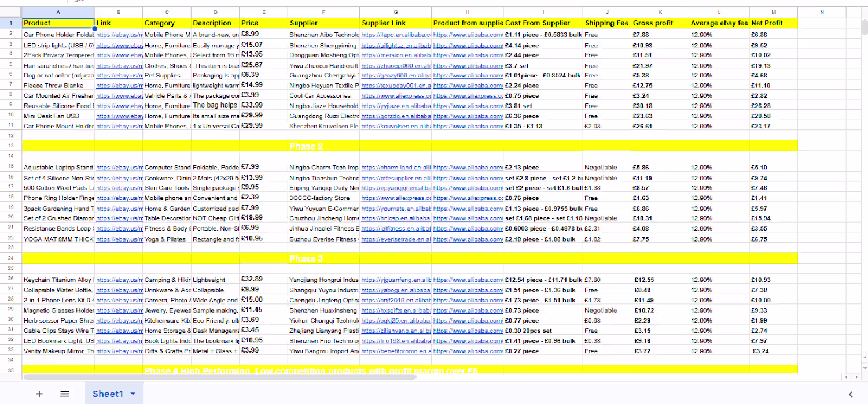Select the Net Profit header cell

774,23
